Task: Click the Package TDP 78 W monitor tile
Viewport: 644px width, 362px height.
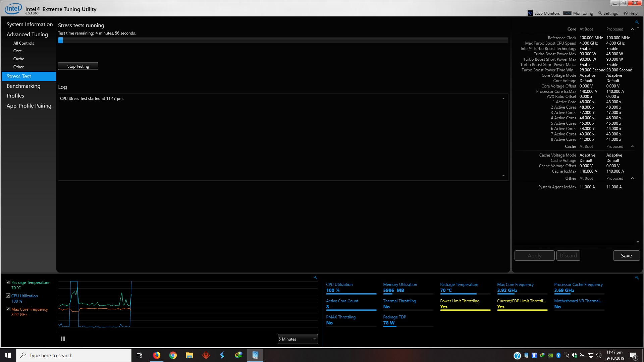Action: pos(408,320)
